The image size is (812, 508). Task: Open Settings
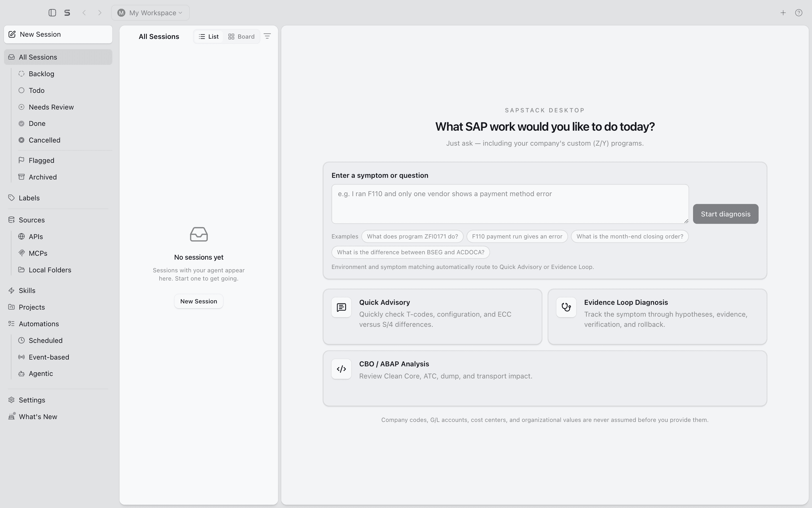[x=58, y=400]
